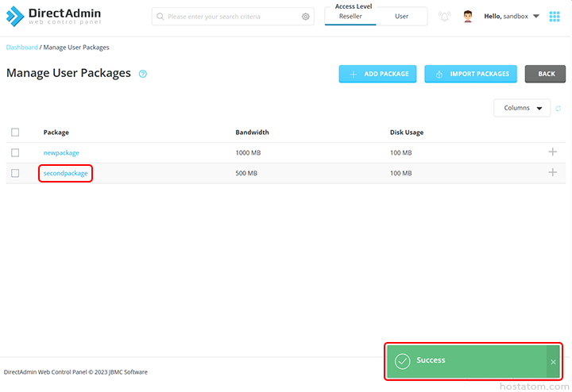Click the help question mark icon
Viewport: 572px width, 392px height.
pos(143,74)
